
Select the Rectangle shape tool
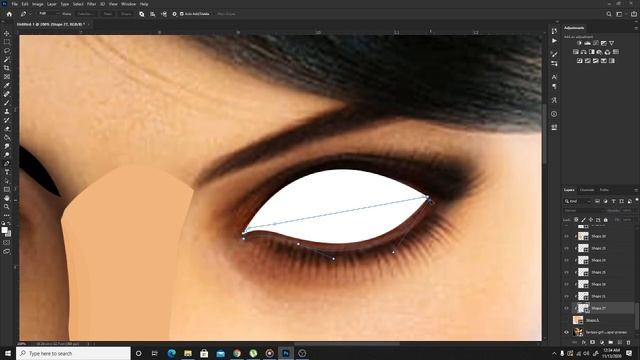tap(7, 189)
